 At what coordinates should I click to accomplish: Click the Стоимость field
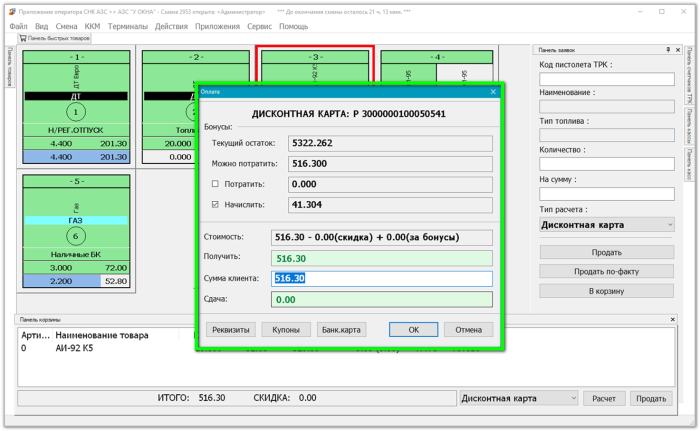(382, 238)
